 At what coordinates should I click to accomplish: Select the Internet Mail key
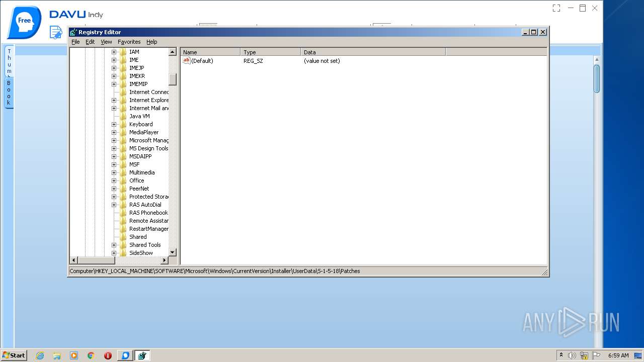click(x=148, y=108)
